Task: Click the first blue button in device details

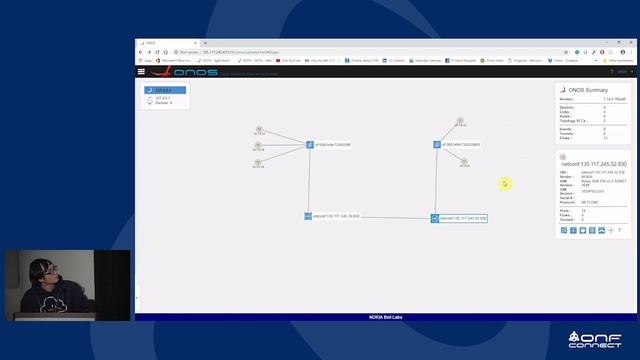Action: coord(564,231)
